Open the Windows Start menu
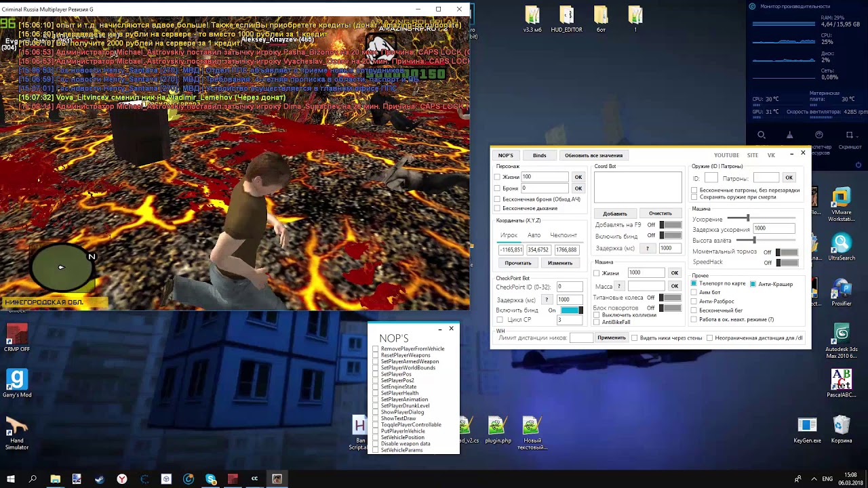 (11, 479)
